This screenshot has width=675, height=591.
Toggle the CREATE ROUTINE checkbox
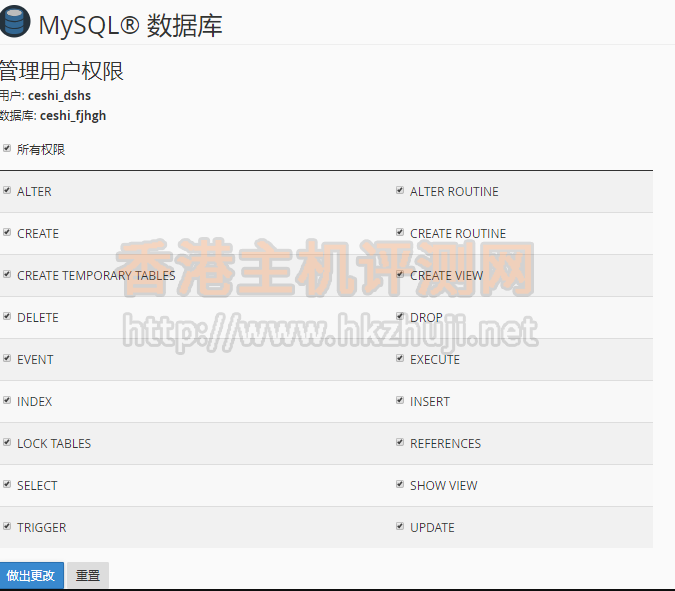(400, 232)
